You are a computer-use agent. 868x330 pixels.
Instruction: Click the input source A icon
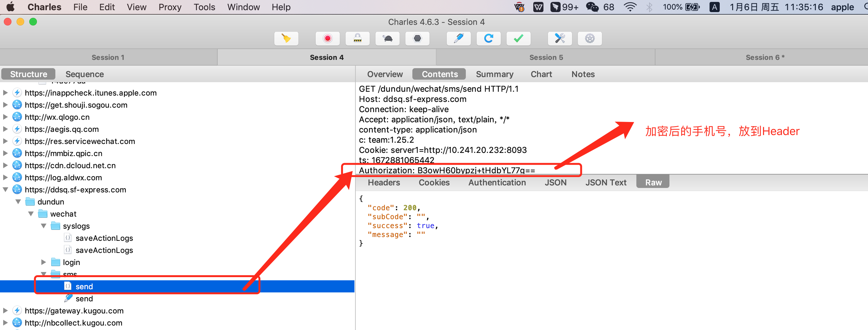(714, 7)
